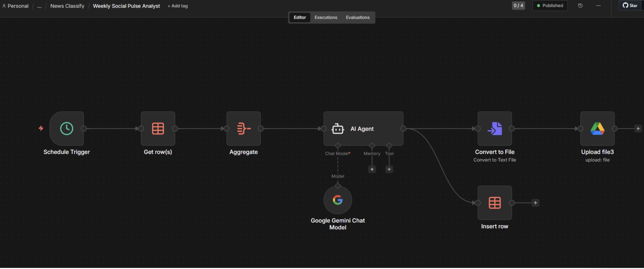The width and height of the screenshot is (644, 269).
Task: Click the Chat Model diamond connector
Action: (338, 146)
